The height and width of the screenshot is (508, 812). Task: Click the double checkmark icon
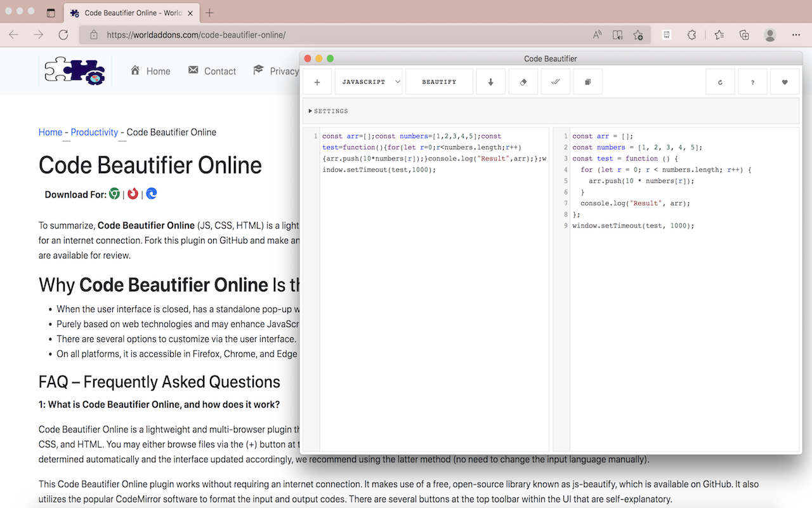556,82
